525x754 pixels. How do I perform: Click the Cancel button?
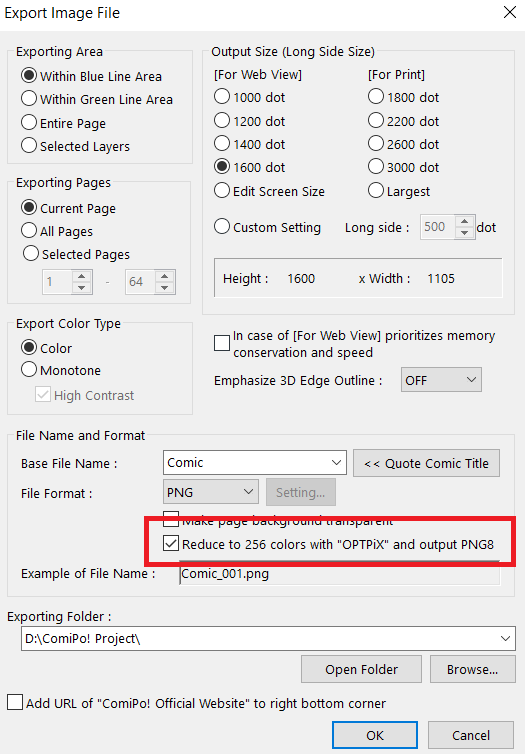[x=471, y=735]
